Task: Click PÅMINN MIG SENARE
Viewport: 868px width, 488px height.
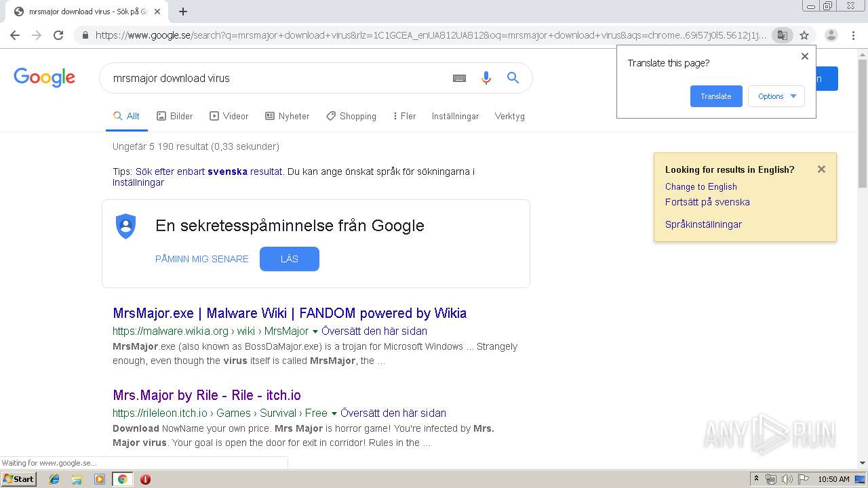Action: click(x=202, y=259)
